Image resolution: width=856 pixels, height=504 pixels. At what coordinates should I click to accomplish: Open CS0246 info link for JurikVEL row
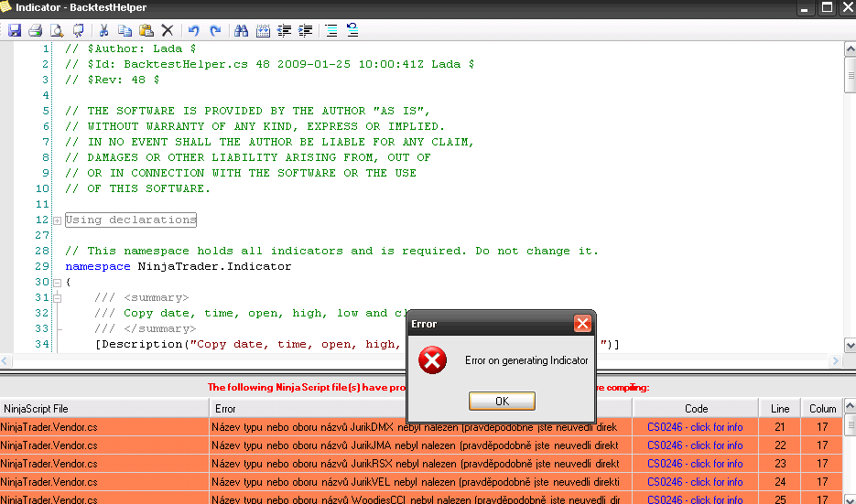(x=695, y=482)
